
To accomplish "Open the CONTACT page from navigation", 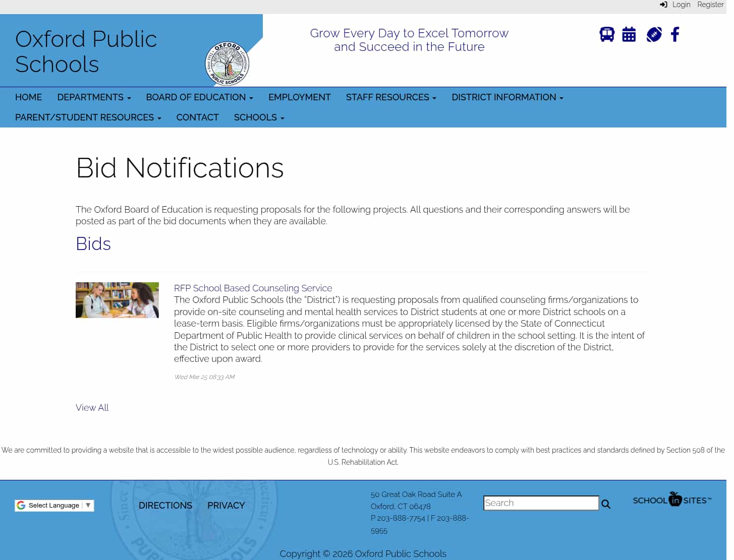I will pos(199,117).
